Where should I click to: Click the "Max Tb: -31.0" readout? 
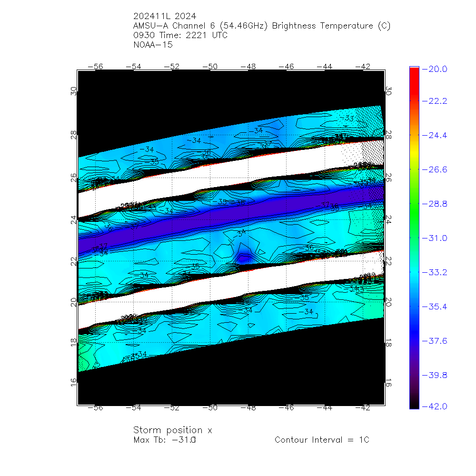click(165, 440)
